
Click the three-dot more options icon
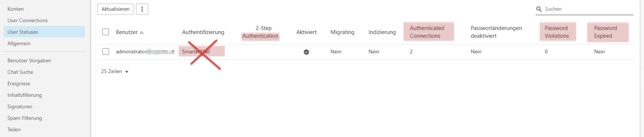[x=142, y=9]
